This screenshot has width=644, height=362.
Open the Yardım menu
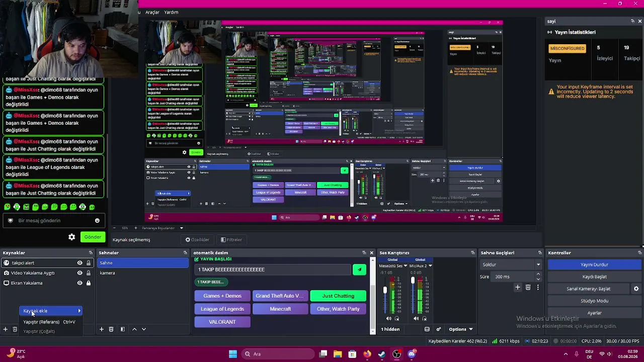[x=171, y=12]
